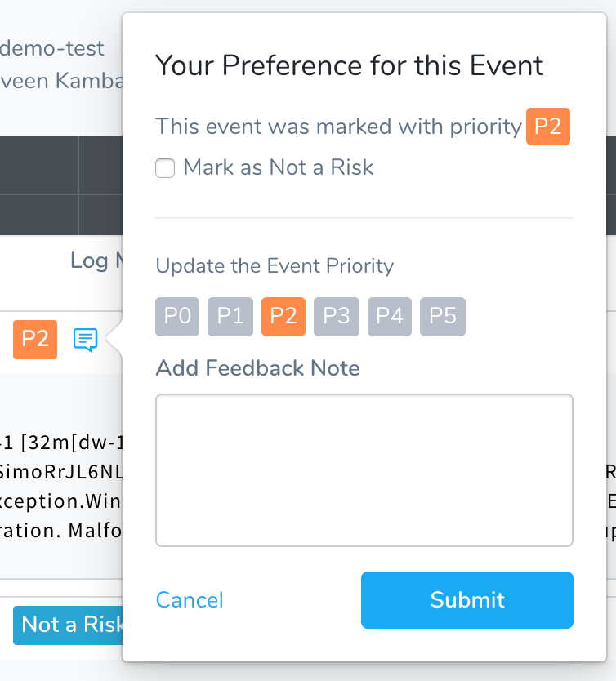Check the Mark as Not a Risk checkbox
Viewport: 616px width, 681px height.
point(165,168)
